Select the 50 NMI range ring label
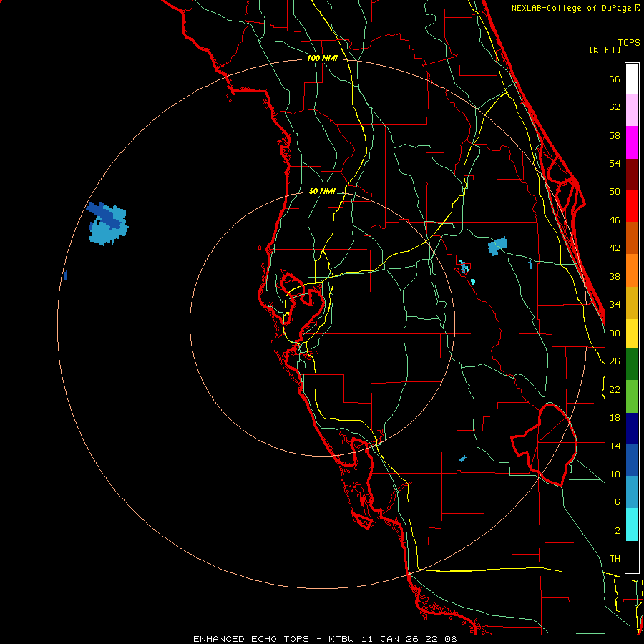644x644 pixels. [x=321, y=191]
